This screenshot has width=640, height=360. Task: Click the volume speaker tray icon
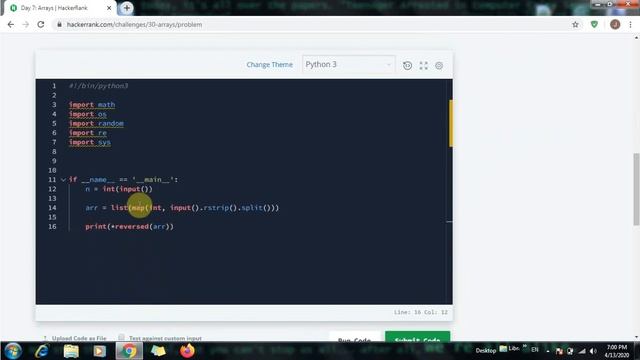pos(593,351)
